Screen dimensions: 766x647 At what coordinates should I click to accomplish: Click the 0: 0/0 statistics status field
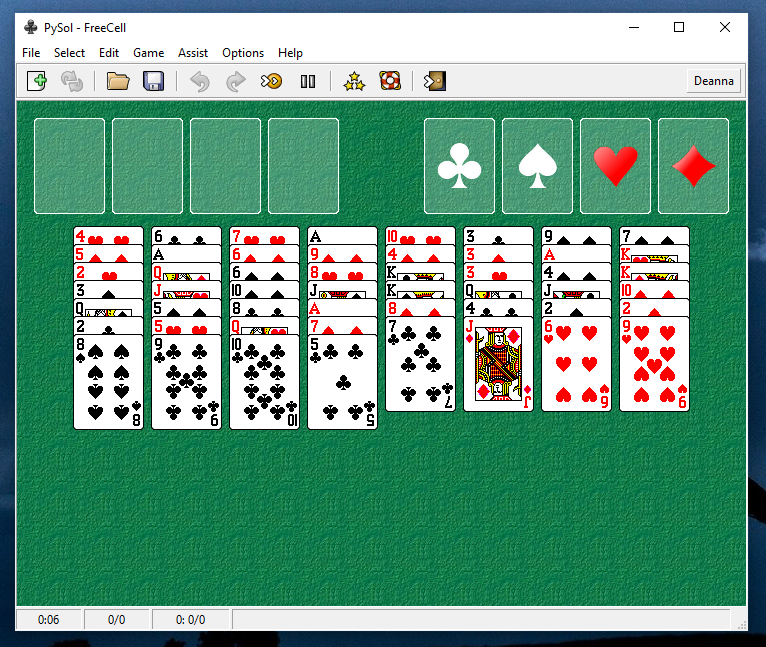click(191, 620)
